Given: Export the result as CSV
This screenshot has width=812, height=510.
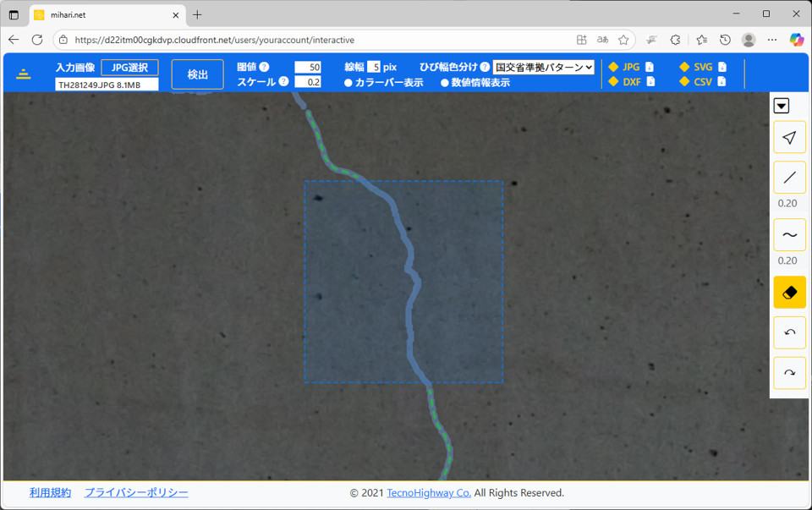Looking at the screenshot, I should click(x=703, y=82).
